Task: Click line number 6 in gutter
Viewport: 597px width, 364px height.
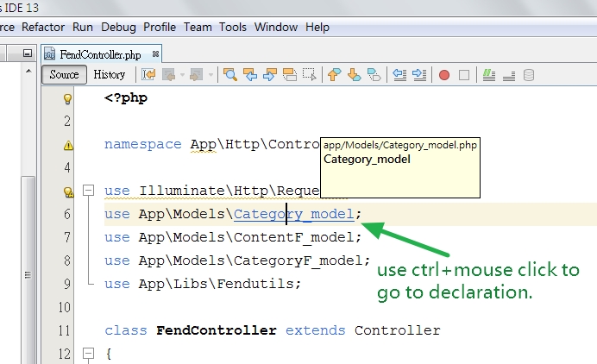Action: pyautogui.click(x=67, y=214)
